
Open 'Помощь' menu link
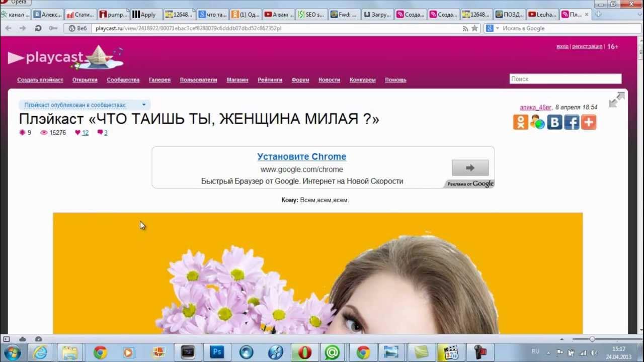point(395,80)
